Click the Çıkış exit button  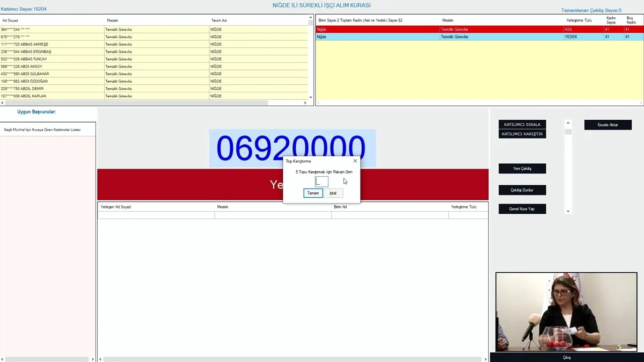point(567,357)
